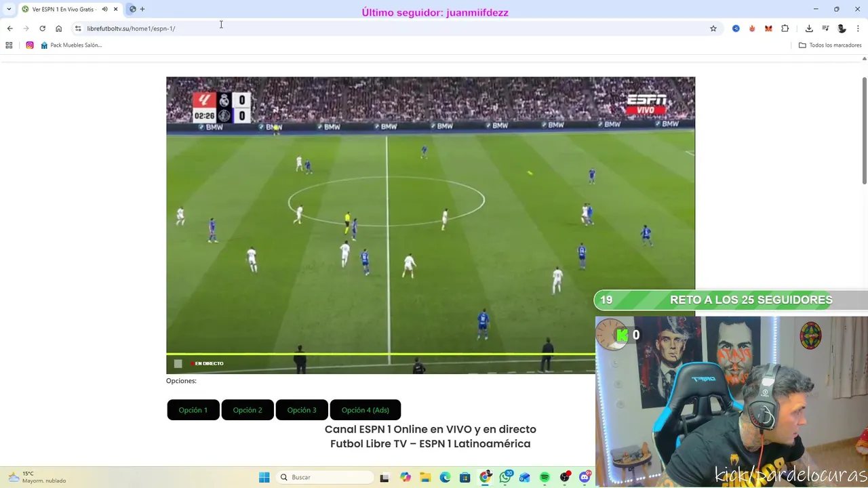Viewport: 868px width, 488px height.
Task: Go back to the previous page
Action: click(x=9, y=28)
